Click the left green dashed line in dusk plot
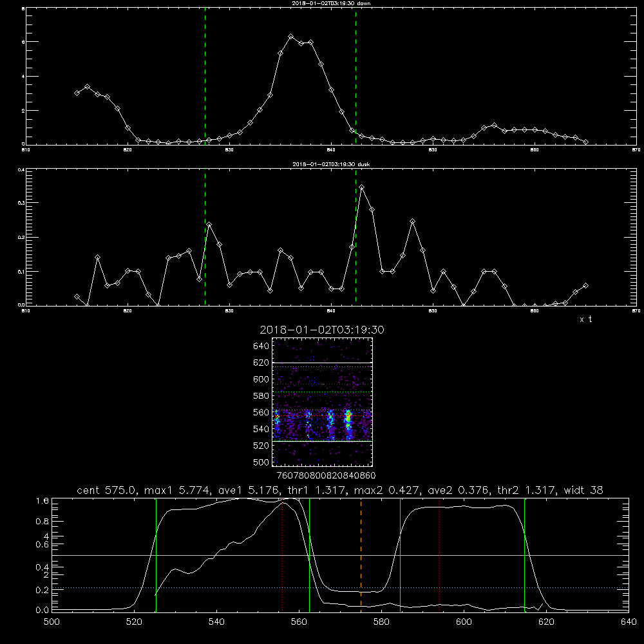644x644 pixels. point(205,237)
